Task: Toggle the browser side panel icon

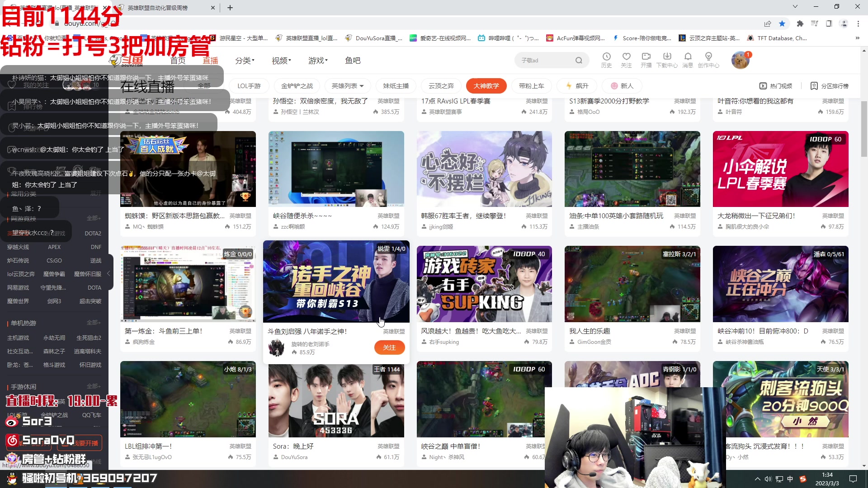Action: [x=829, y=23]
